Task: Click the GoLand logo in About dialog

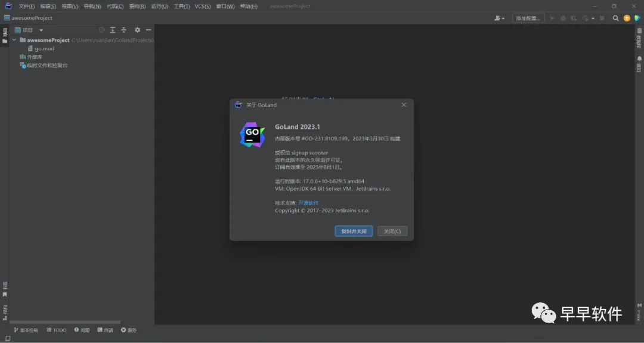Action: pyautogui.click(x=252, y=135)
